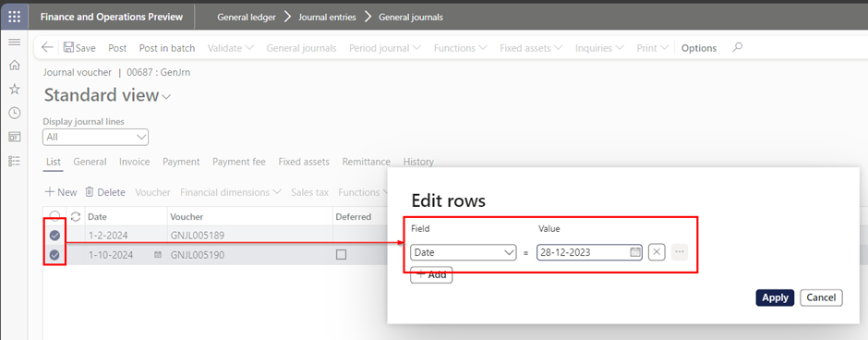
Task: Expand the Inquiries menu
Action: [x=599, y=48]
